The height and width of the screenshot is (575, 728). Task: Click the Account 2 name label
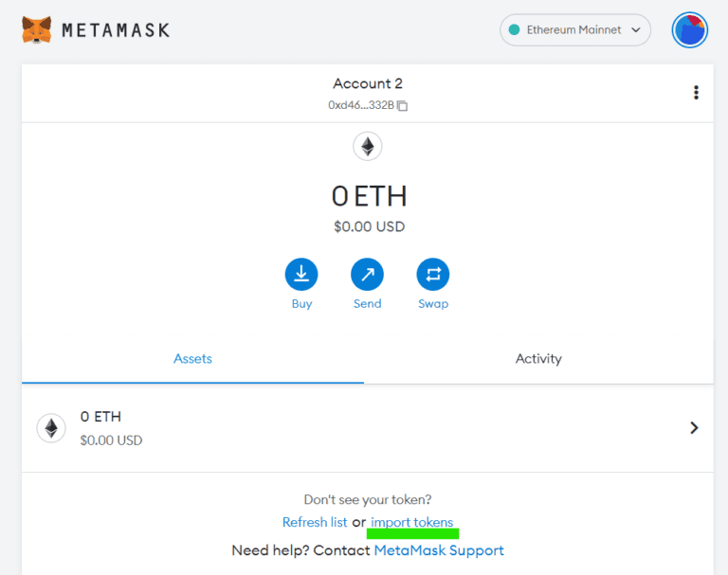coord(367,83)
